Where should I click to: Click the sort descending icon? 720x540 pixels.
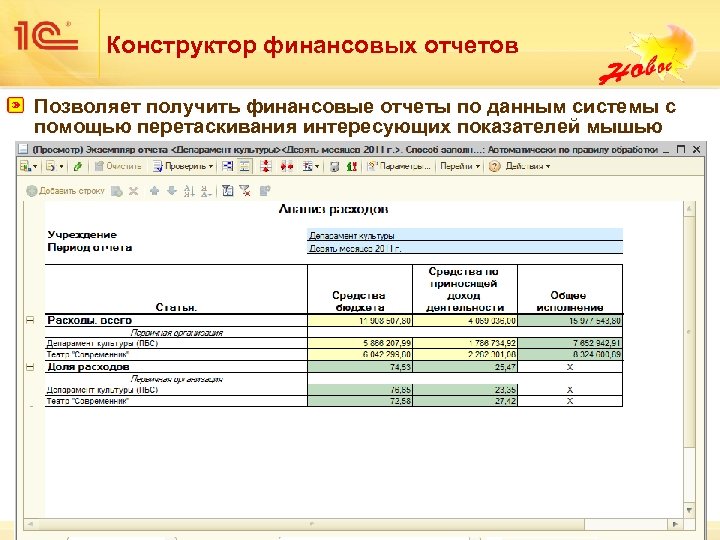(206, 191)
